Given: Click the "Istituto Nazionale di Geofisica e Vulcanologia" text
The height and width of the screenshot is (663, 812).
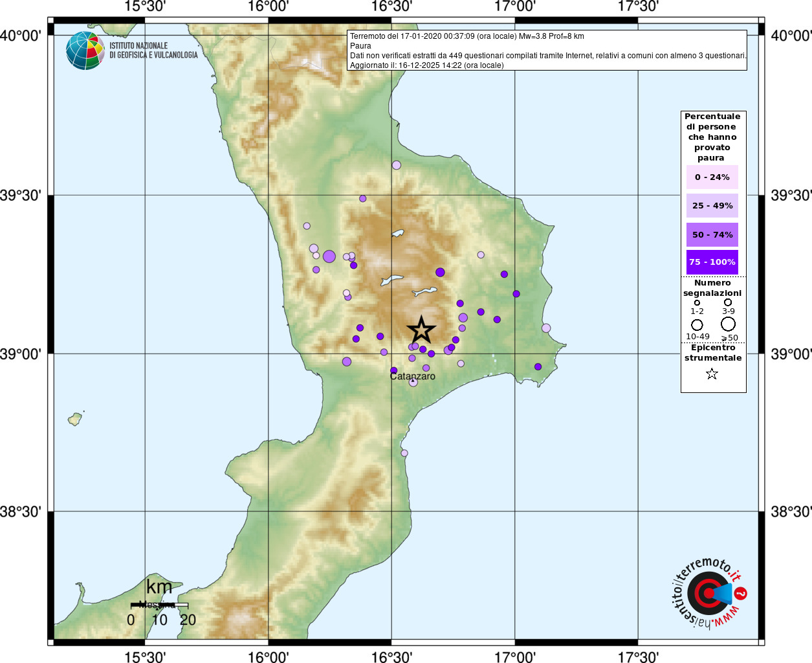Looking at the screenshot, I should click(153, 51).
